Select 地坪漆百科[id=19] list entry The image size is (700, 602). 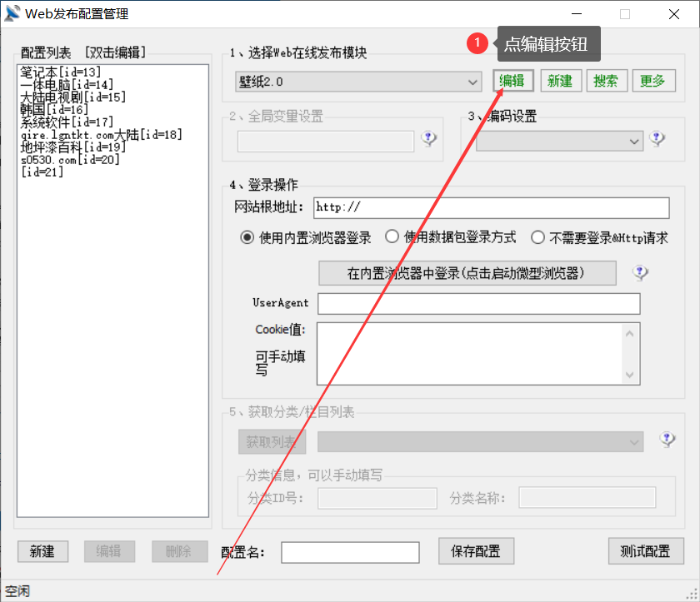(61, 147)
